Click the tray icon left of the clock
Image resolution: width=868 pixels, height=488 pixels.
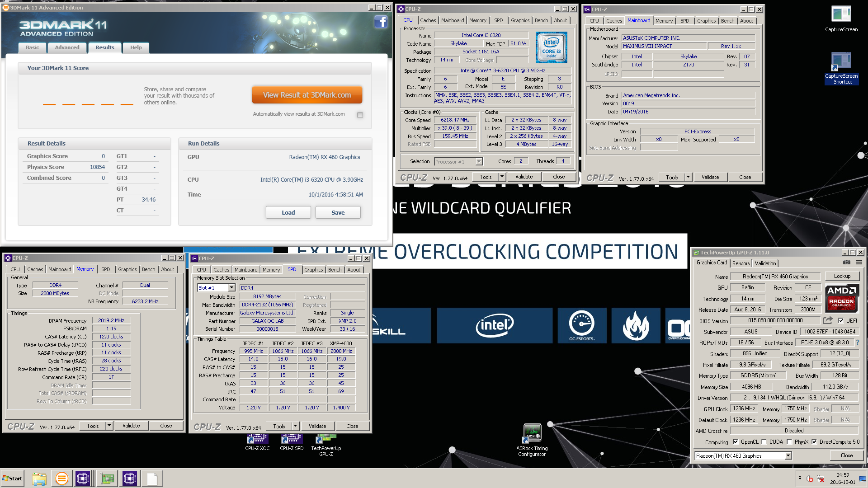(x=821, y=479)
